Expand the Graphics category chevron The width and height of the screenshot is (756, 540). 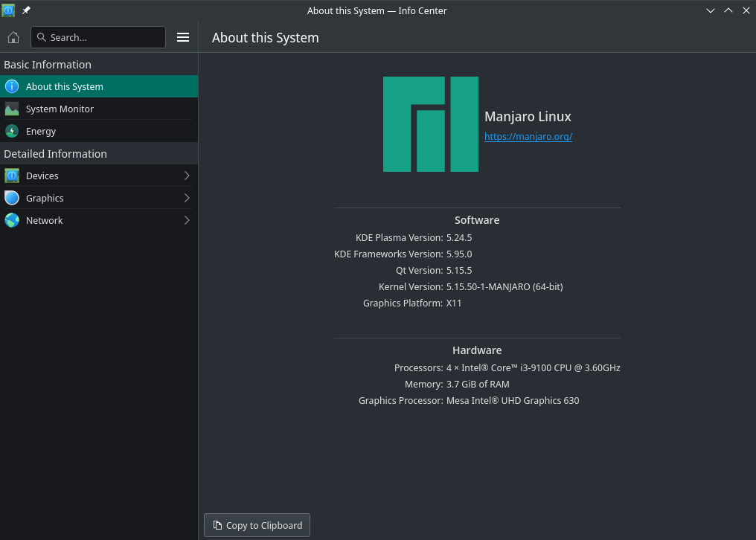point(187,198)
